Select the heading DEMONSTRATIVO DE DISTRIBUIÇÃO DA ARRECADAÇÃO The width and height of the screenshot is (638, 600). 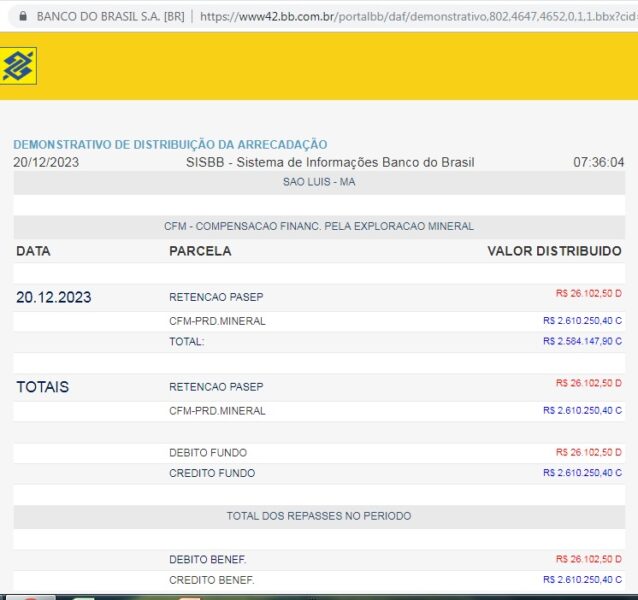(170, 144)
